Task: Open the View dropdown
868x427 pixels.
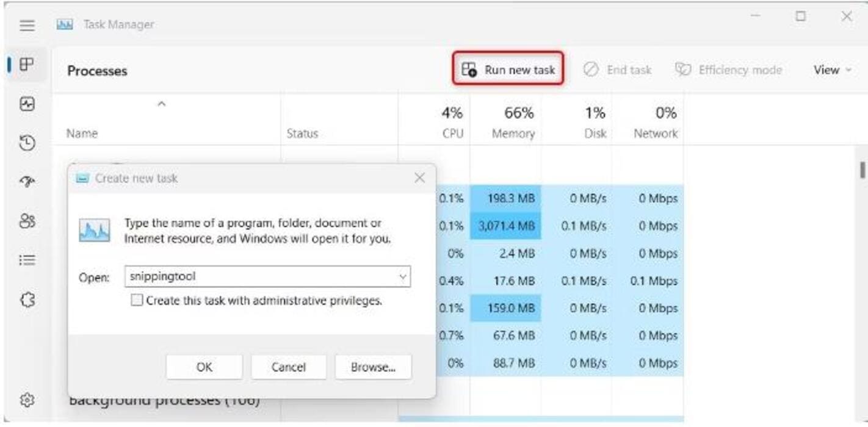Action: (832, 70)
